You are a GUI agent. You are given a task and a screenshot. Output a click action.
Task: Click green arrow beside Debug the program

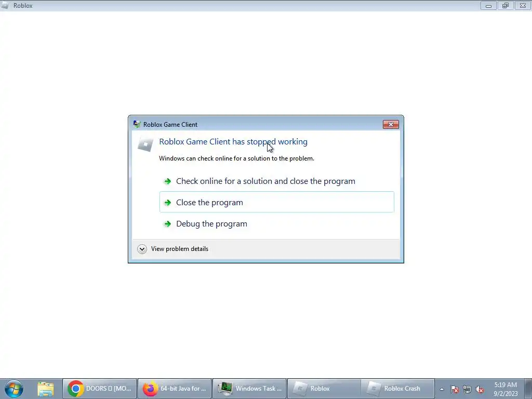point(168,224)
